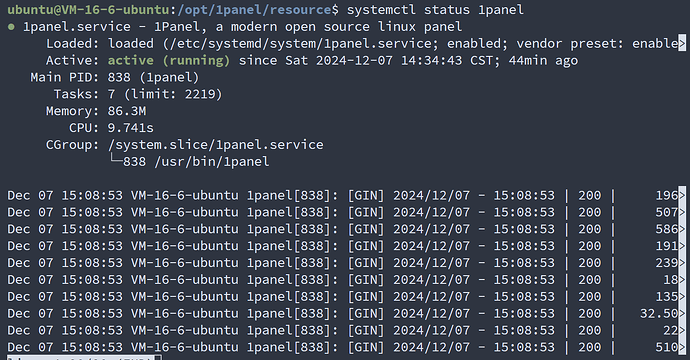Click the /usr/bin/1panel process path
Image resolution: width=690 pixels, height=360 pixels.
[212, 162]
